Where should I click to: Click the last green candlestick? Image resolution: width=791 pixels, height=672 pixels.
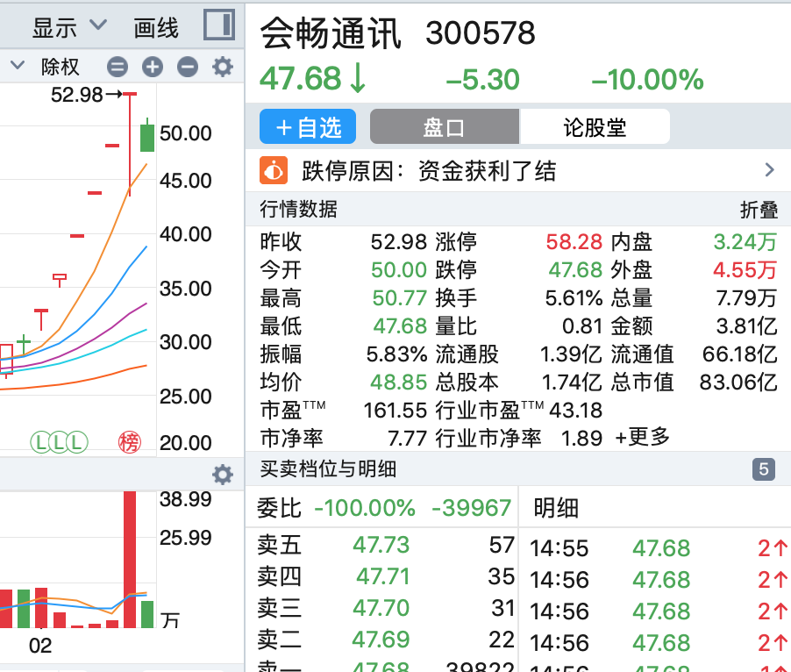pos(146,135)
